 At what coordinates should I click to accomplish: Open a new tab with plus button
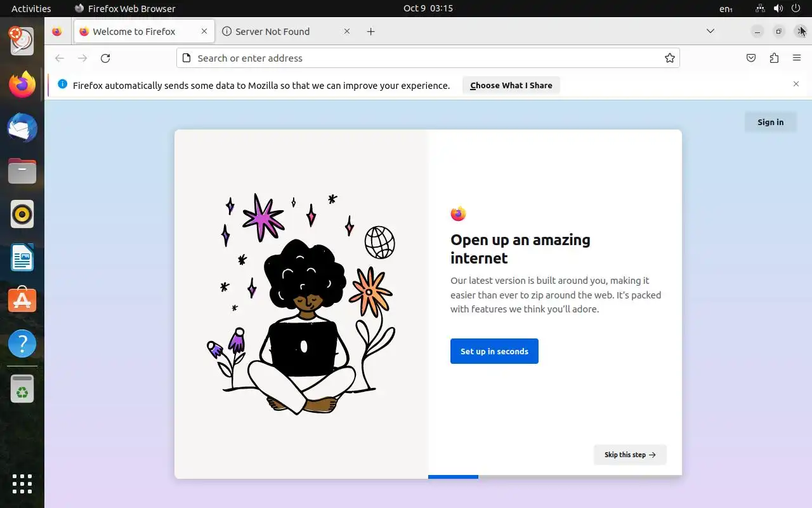(x=371, y=32)
